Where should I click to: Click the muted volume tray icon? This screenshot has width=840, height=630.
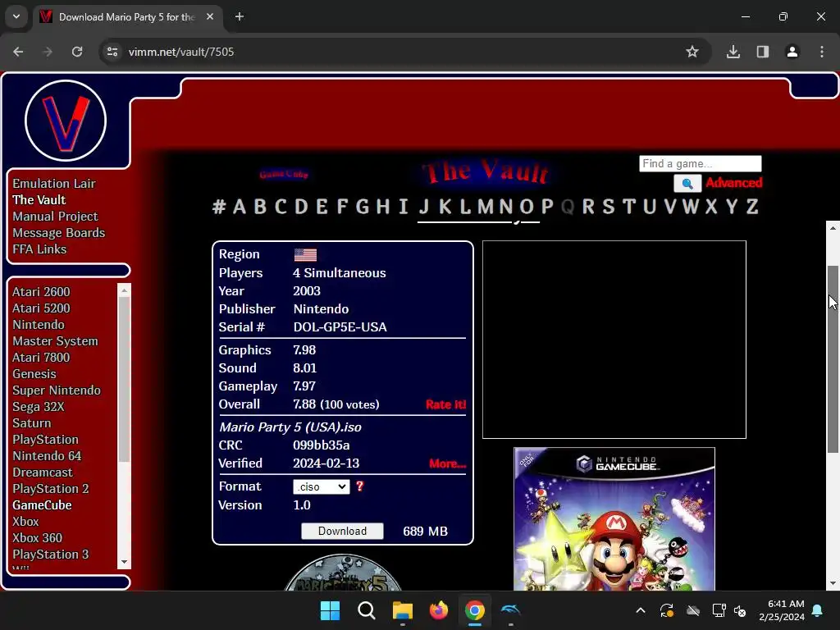point(740,610)
